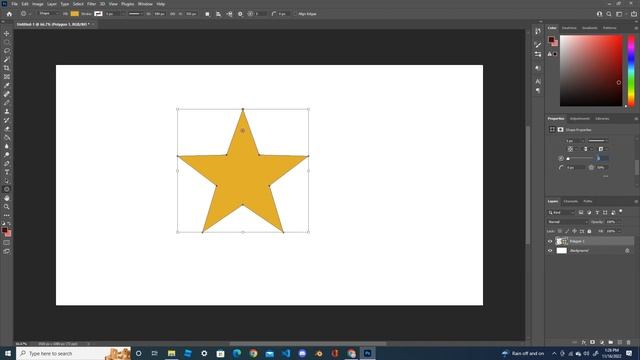Open the Edit Toolbar three-dots icon

click(x=7, y=215)
